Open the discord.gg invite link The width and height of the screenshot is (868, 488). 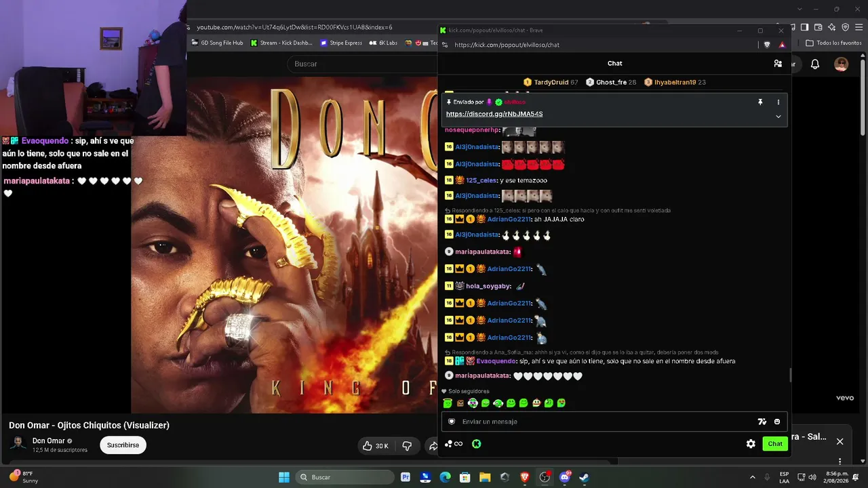click(x=494, y=114)
